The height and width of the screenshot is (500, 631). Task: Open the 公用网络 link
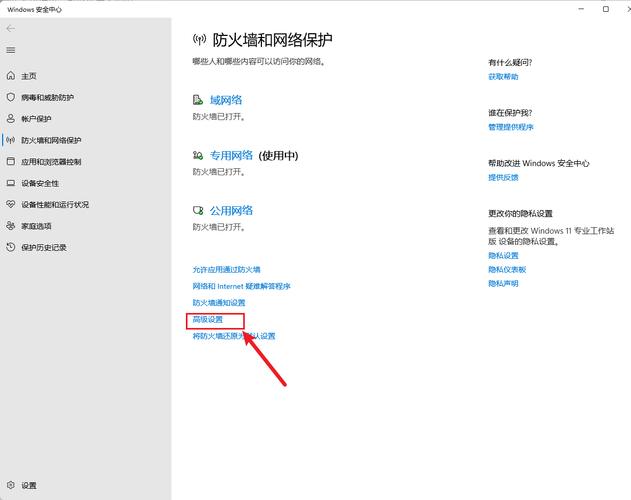point(231,210)
